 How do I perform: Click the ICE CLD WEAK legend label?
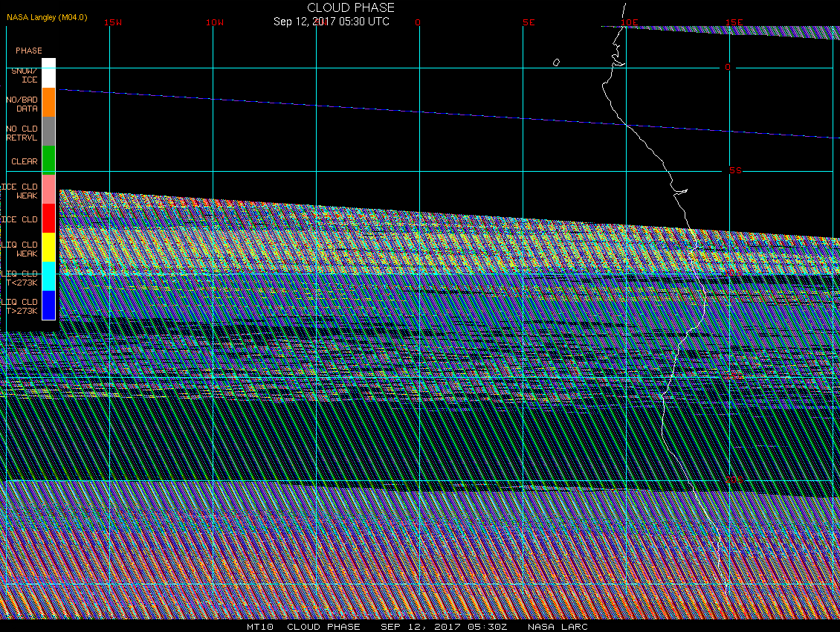tap(20, 191)
